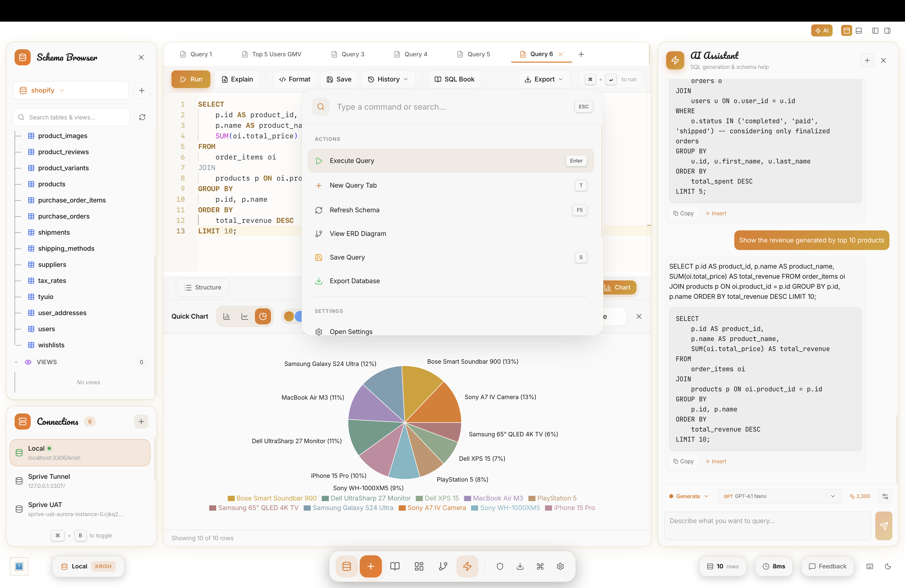
Task: Click the orange color swatch in Quick Chart
Action: click(289, 316)
